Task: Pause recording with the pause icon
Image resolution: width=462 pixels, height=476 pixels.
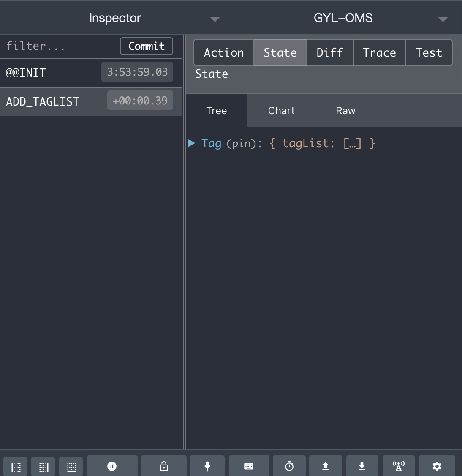Action: (x=112, y=466)
